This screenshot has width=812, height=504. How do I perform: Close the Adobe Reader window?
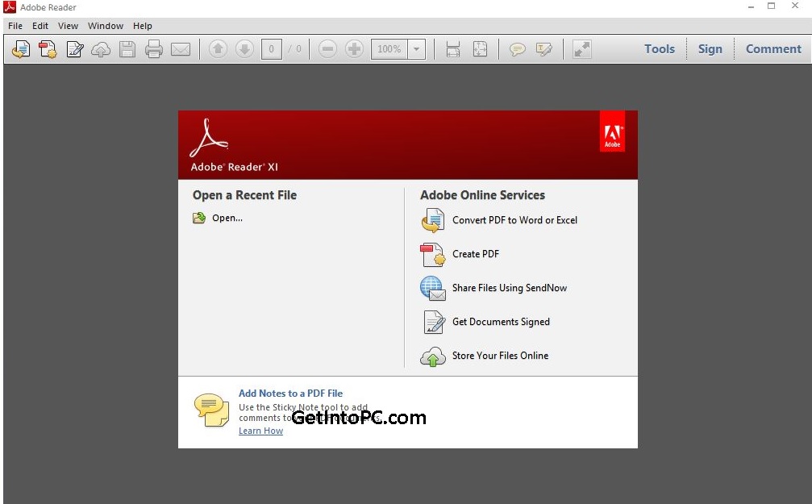pos(795,6)
